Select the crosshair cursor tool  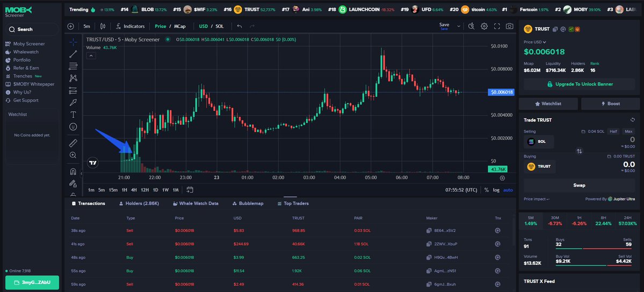tap(73, 42)
